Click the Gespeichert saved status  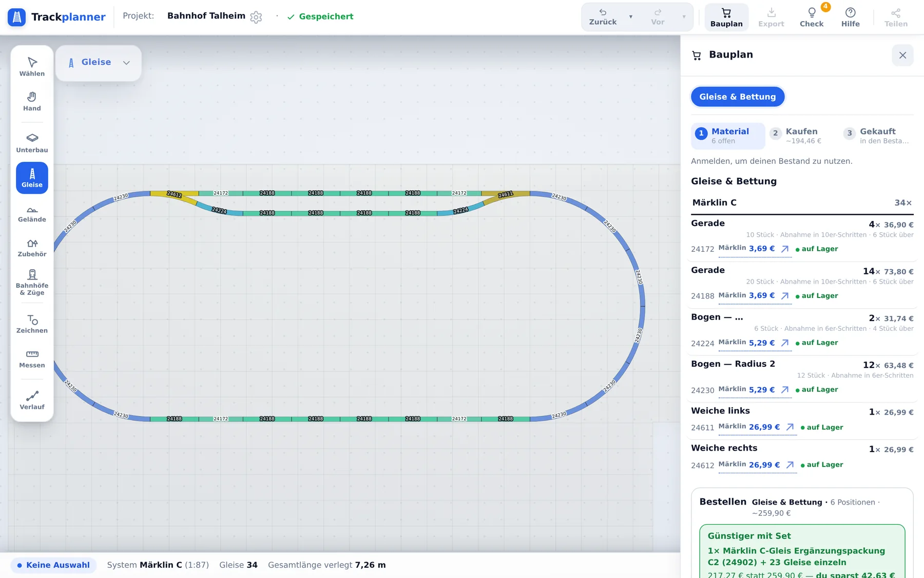(320, 17)
